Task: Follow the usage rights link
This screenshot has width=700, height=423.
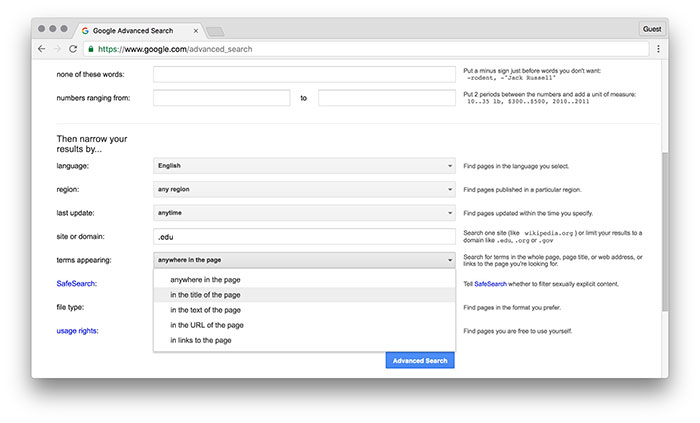Action: [78, 331]
